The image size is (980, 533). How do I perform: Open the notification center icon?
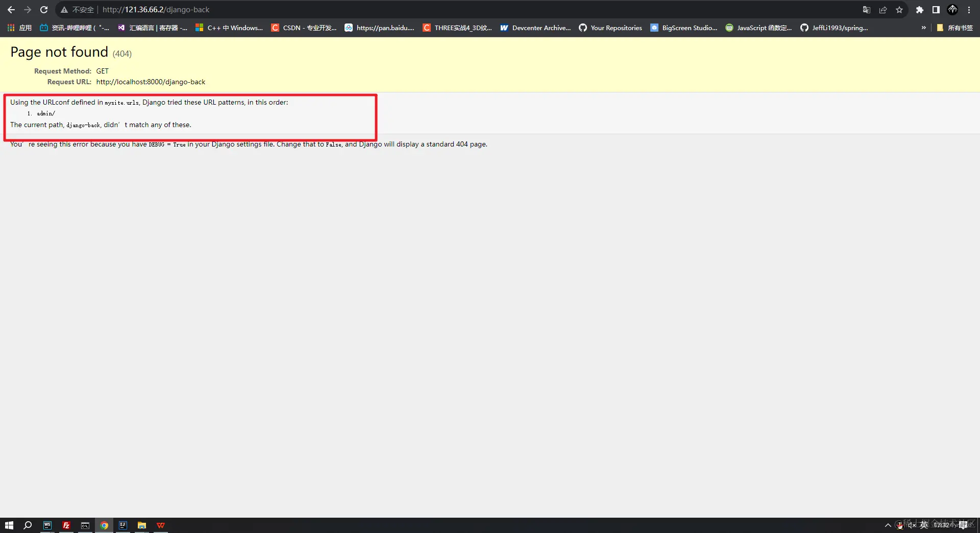tap(963, 525)
